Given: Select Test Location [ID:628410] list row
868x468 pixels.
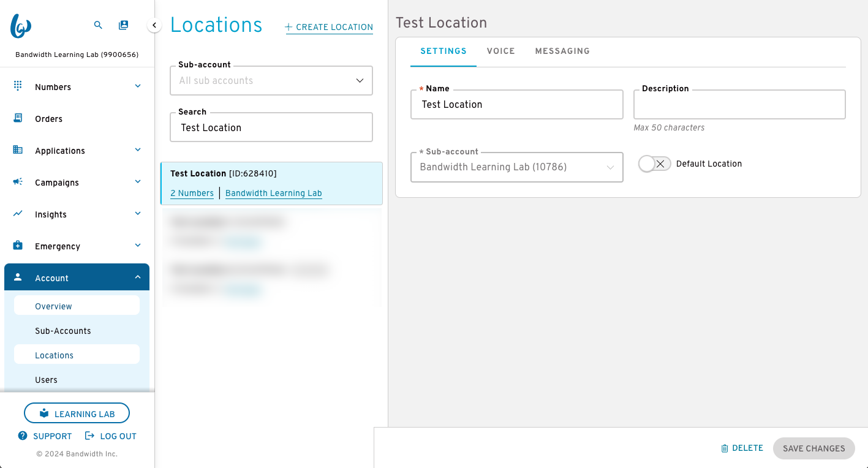Looking at the screenshot, I should point(271,183).
